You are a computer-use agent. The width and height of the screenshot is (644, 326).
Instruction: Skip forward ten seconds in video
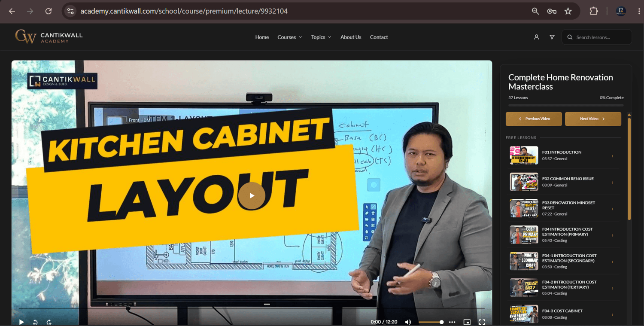49,322
